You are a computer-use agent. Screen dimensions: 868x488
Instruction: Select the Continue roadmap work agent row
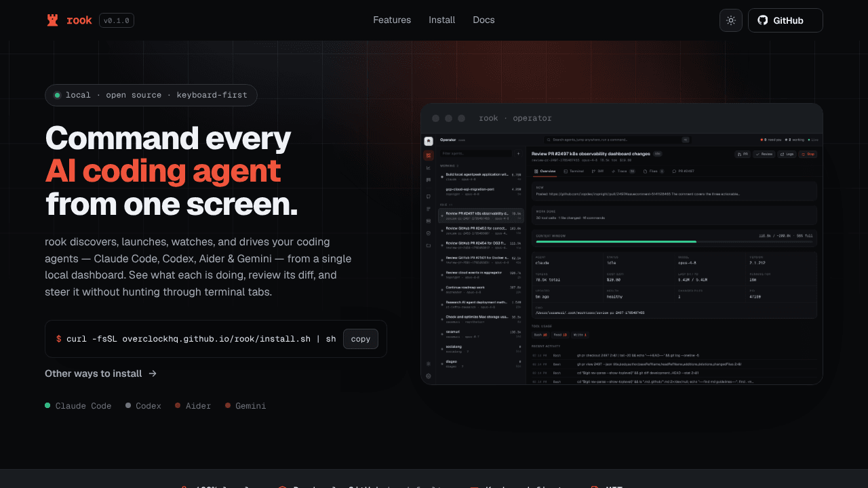pyautogui.click(x=480, y=289)
